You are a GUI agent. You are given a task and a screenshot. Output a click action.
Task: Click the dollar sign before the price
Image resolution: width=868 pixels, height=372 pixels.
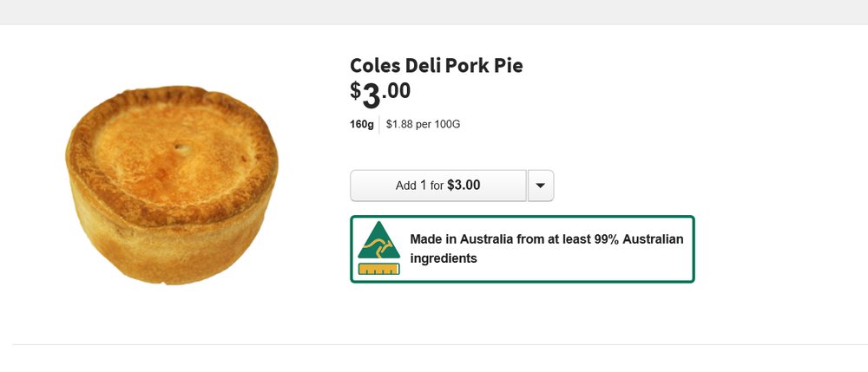click(355, 89)
